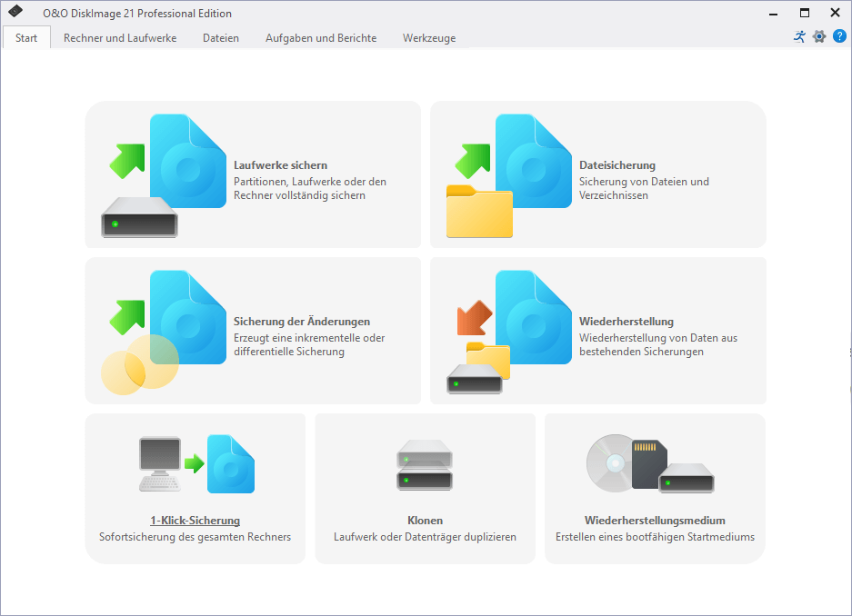This screenshot has height=616, width=852.
Task: Switch to the Start tab
Action: coord(26,38)
